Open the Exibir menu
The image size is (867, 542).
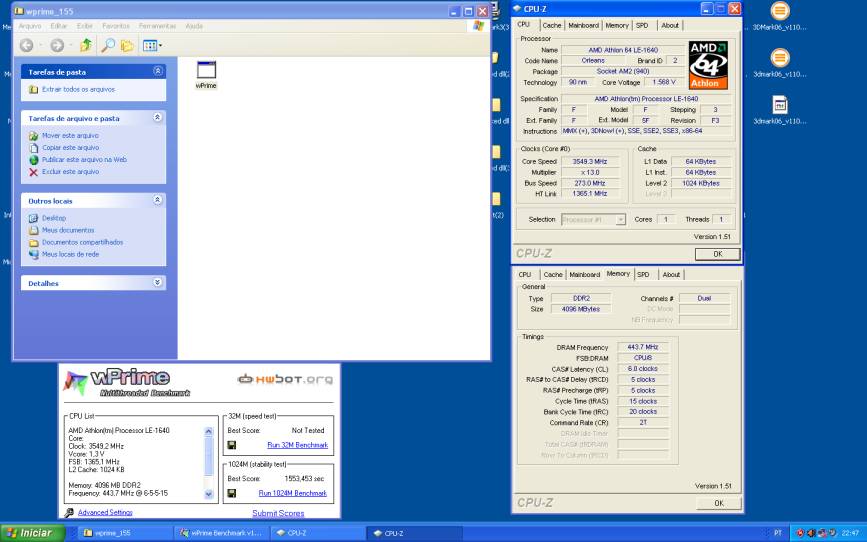click(x=85, y=26)
